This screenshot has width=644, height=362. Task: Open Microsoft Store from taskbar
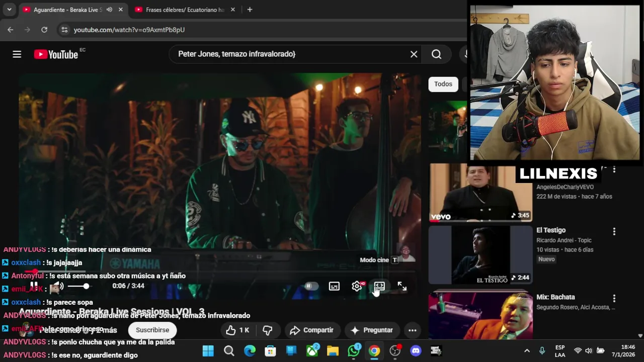click(271, 350)
